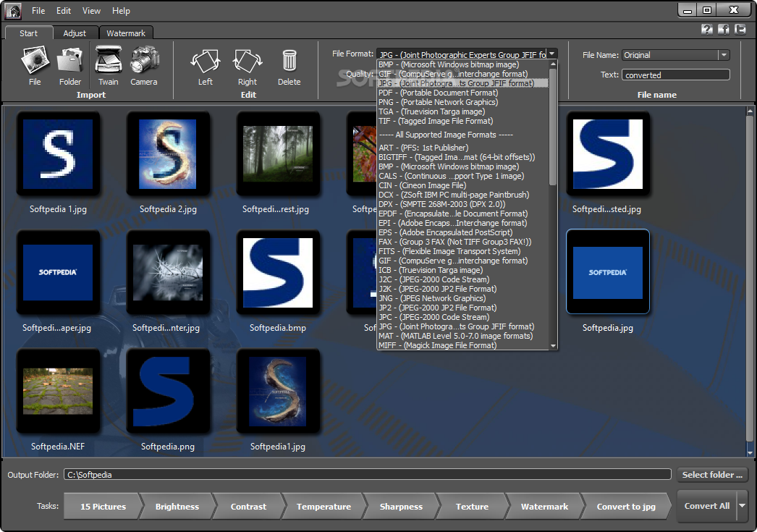
Task: Click the Select folder button
Action: click(712, 475)
